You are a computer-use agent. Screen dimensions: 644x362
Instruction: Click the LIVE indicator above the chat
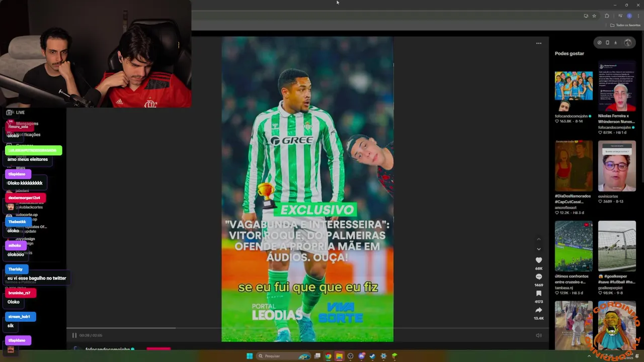(x=16, y=112)
